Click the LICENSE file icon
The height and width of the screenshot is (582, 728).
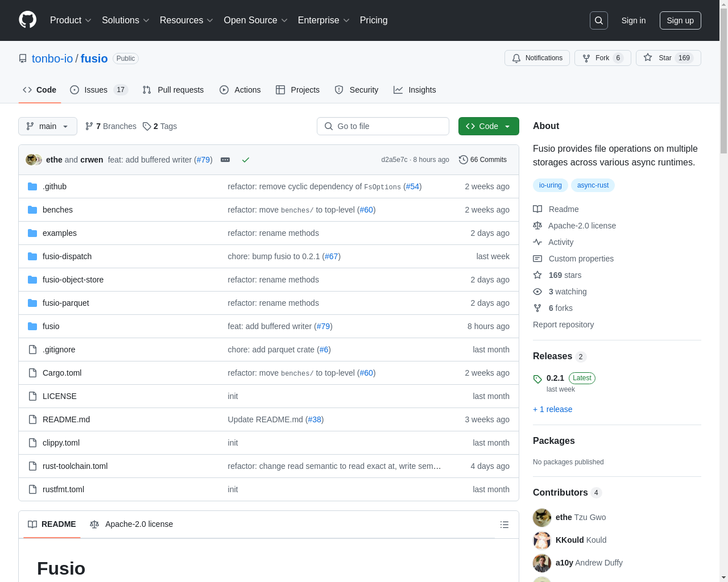click(32, 396)
